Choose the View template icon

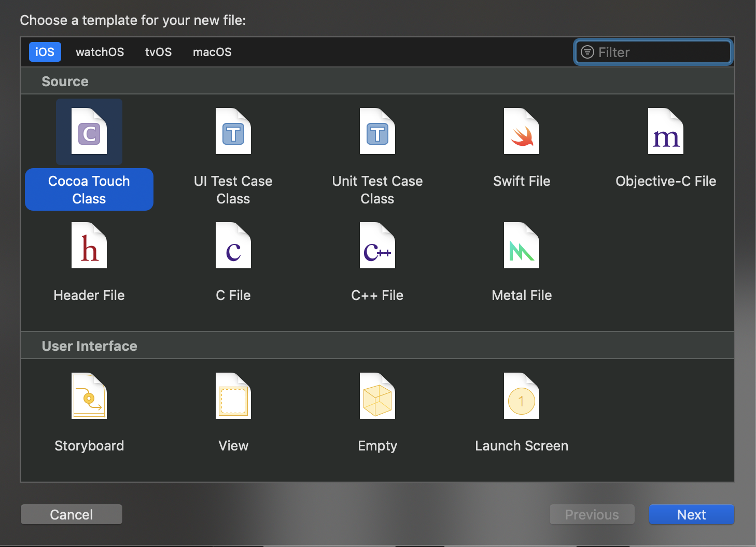(233, 396)
